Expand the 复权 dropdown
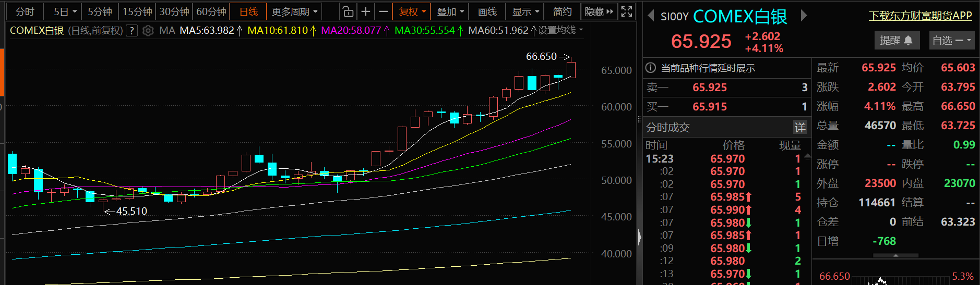This screenshot has width=980, height=285. [412, 11]
